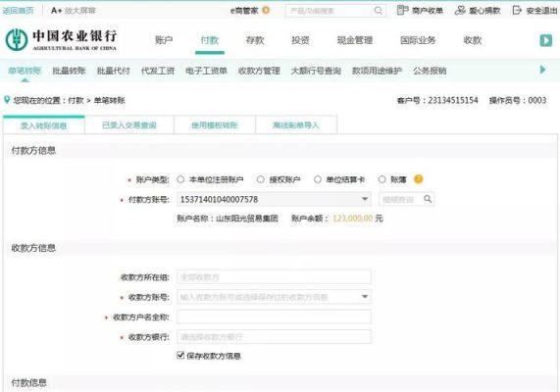Click the search magnifier in top search box
The image size is (560, 392).
[379, 11]
